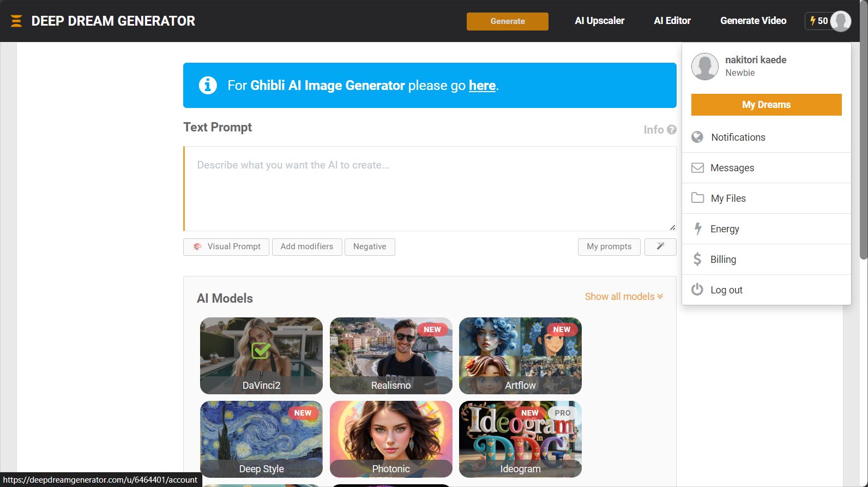Open Notifications from the user menu
This screenshot has height=487, width=868.
(766, 137)
